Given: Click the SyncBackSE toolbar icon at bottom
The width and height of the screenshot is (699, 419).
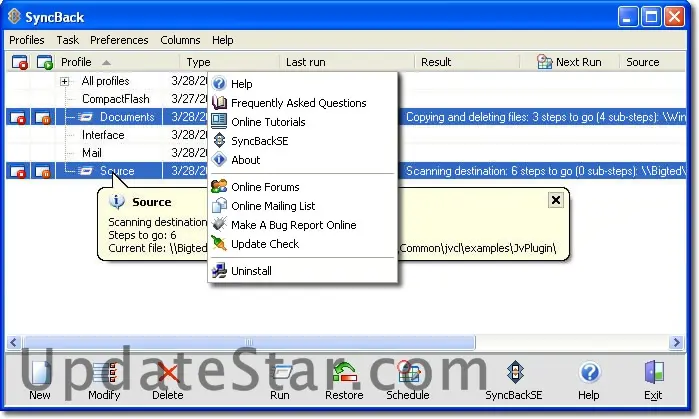Looking at the screenshot, I should [515, 373].
